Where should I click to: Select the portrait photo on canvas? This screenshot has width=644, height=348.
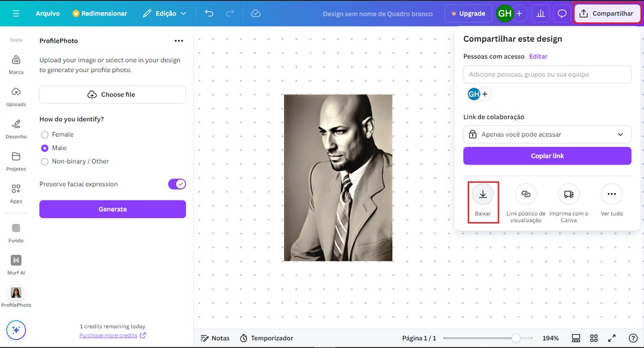[x=338, y=178]
